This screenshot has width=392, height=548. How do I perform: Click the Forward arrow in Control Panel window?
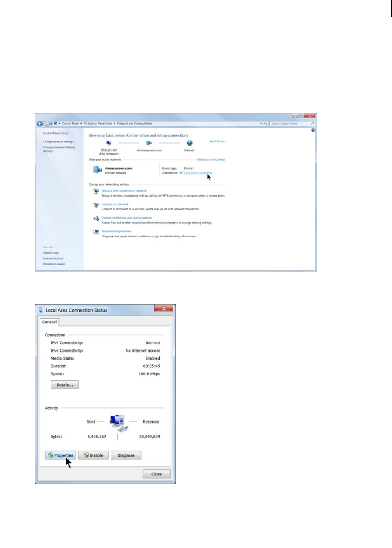(46, 124)
